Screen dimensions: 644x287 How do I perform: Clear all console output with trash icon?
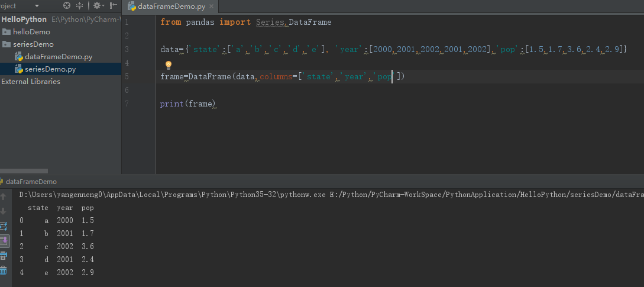(x=4, y=270)
